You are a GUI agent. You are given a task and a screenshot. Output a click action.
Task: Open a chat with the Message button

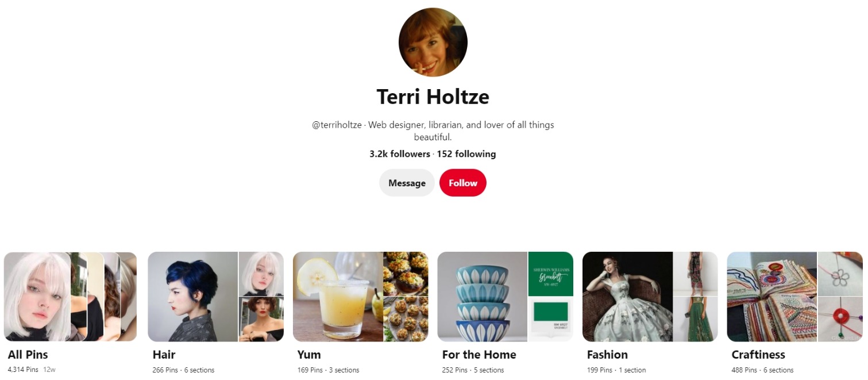(x=407, y=182)
